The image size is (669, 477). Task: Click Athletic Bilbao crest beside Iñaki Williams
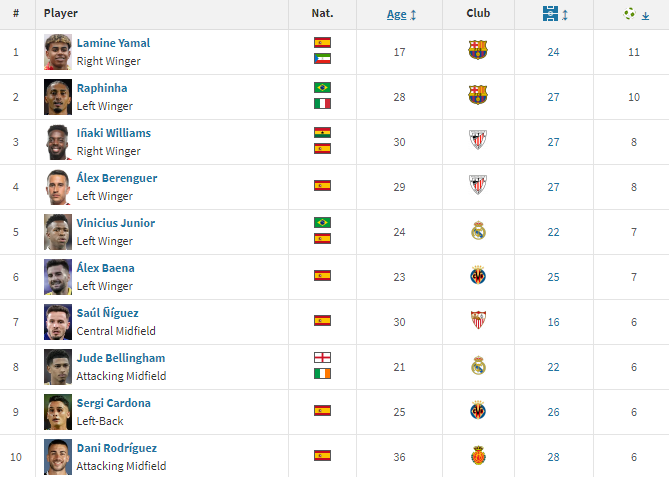(x=478, y=140)
